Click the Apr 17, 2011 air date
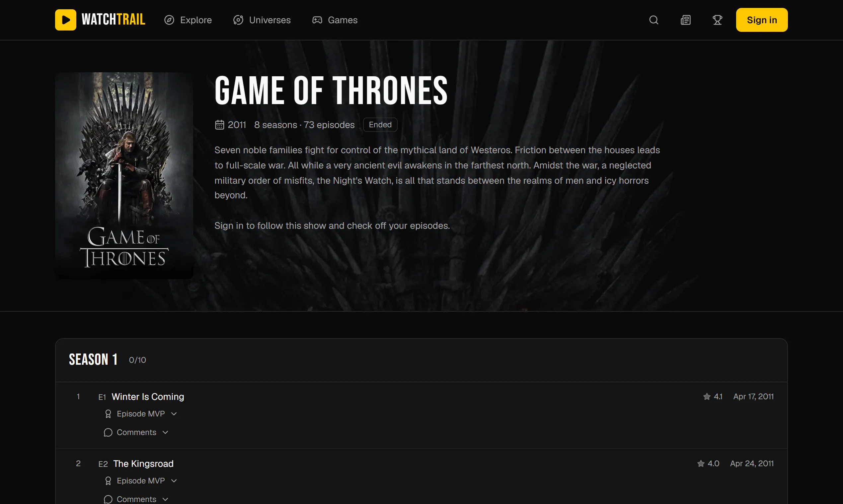Image resolution: width=843 pixels, height=504 pixels. tap(753, 396)
